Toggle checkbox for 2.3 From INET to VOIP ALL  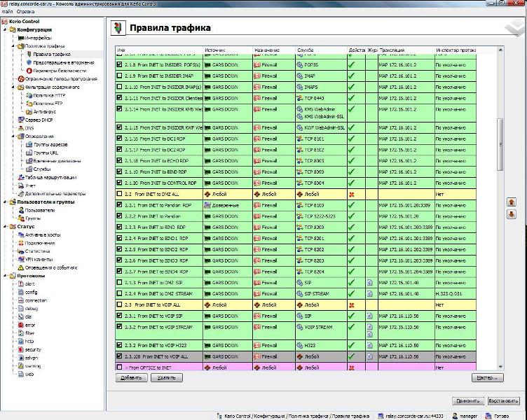pyautogui.click(x=119, y=304)
